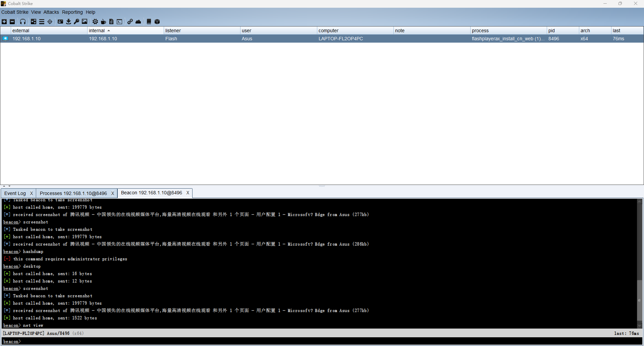
Task: Sort sessions by computer column
Action: click(x=355, y=31)
